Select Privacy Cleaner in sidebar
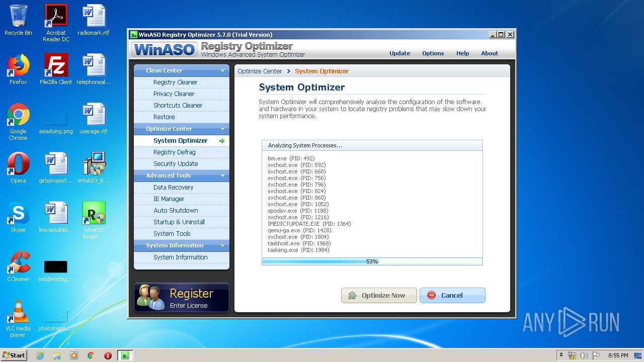Screen dimensions: 644x362 coord(182,94)
